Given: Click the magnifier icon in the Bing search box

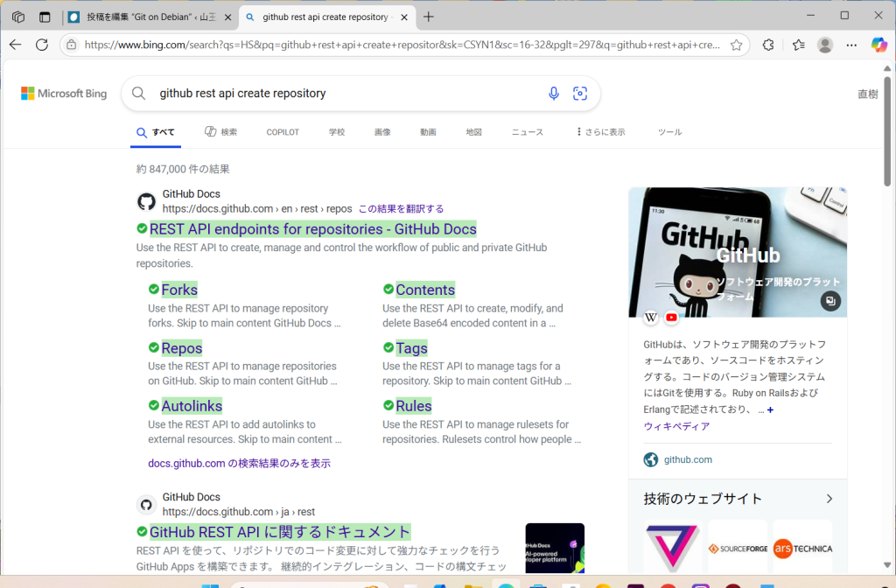Looking at the screenshot, I should coord(138,93).
